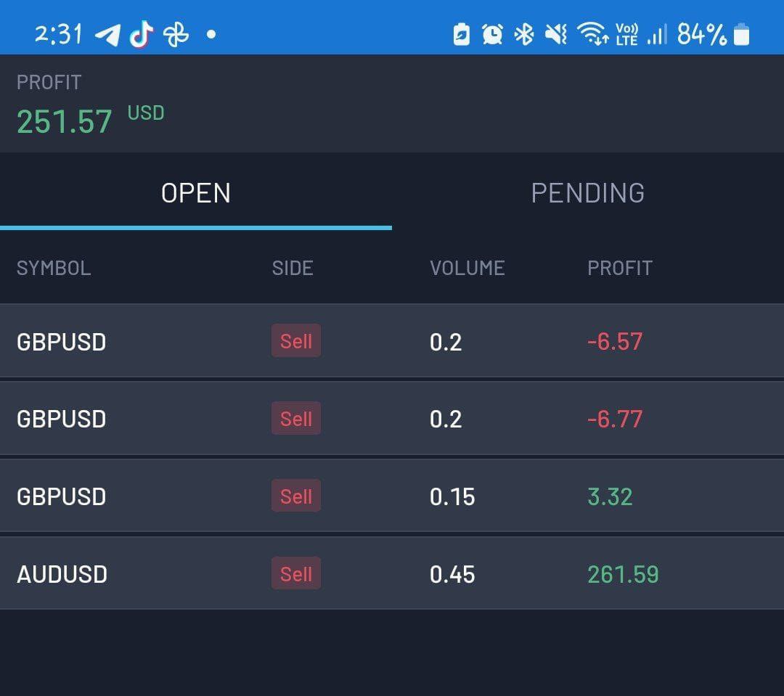Tap the TikTok notification icon
The width and height of the screenshot is (784, 696).
pos(142,33)
